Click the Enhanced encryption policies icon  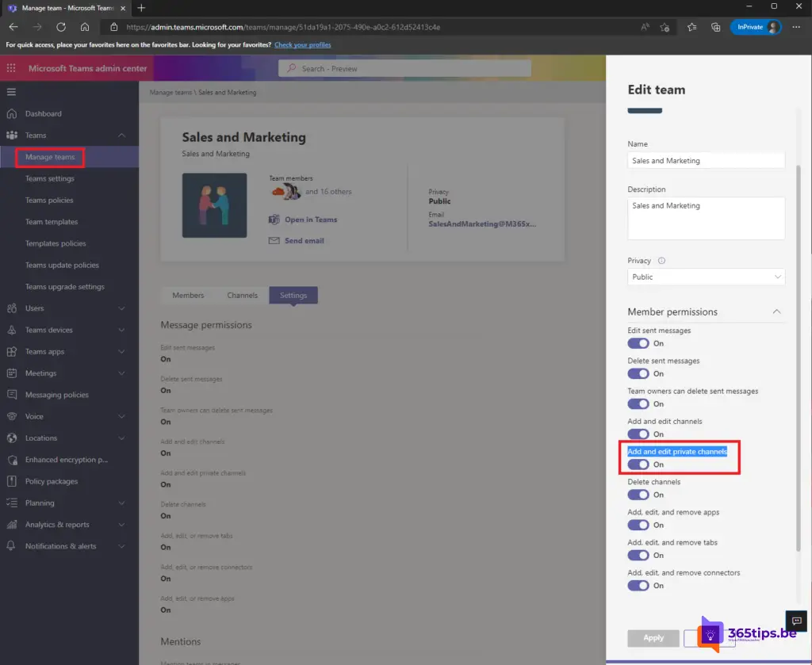click(x=12, y=460)
